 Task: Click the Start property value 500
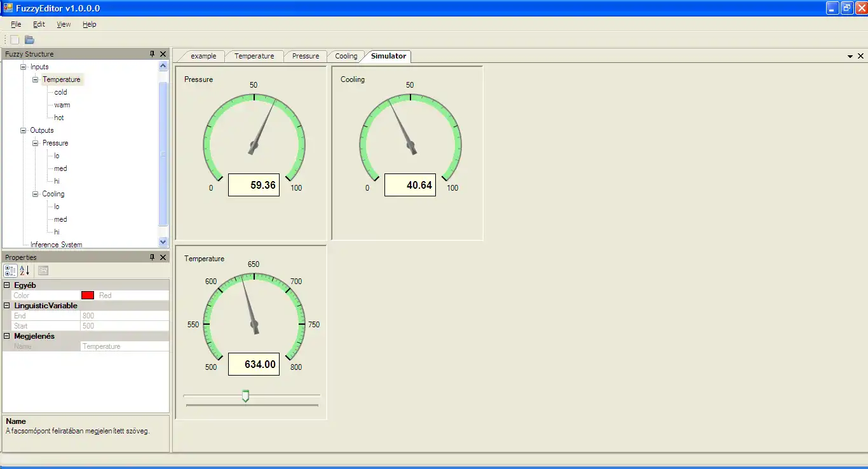[x=125, y=326]
